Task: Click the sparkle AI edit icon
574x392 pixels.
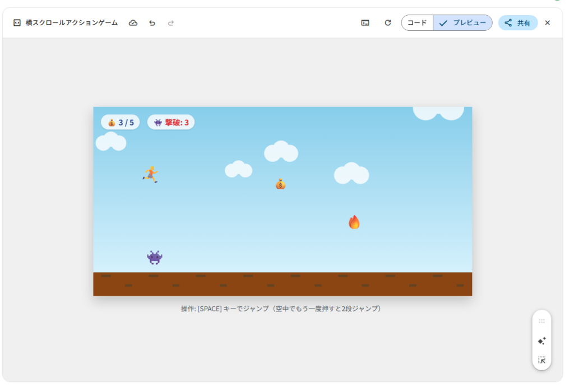Action: [x=541, y=340]
